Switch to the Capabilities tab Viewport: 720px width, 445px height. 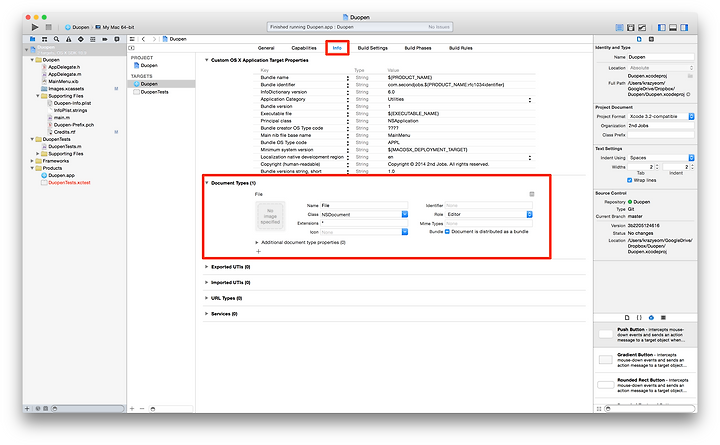tap(304, 48)
